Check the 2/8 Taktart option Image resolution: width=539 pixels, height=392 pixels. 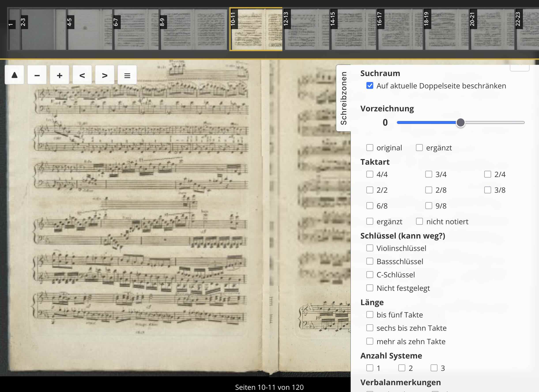tap(428, 190)
